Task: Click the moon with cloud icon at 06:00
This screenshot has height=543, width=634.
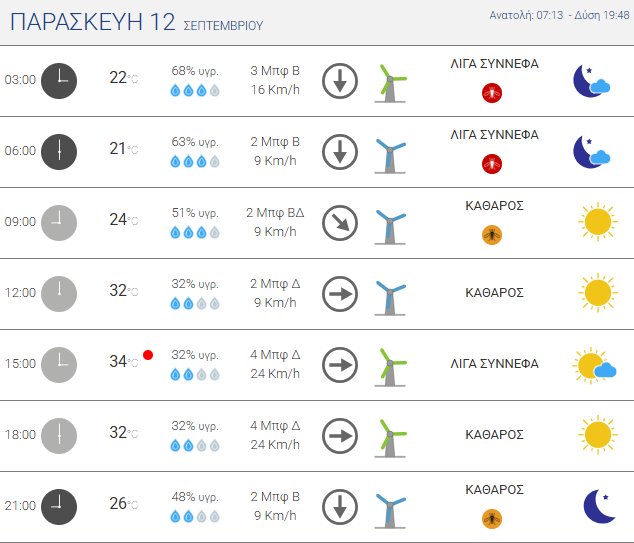Action: click(591, 151)
